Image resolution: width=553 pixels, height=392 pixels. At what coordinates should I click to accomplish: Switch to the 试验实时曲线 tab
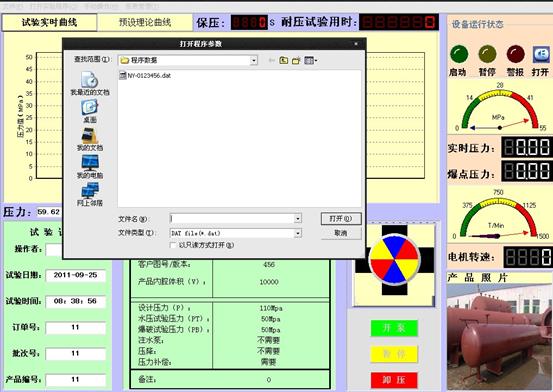coord(49,23)
